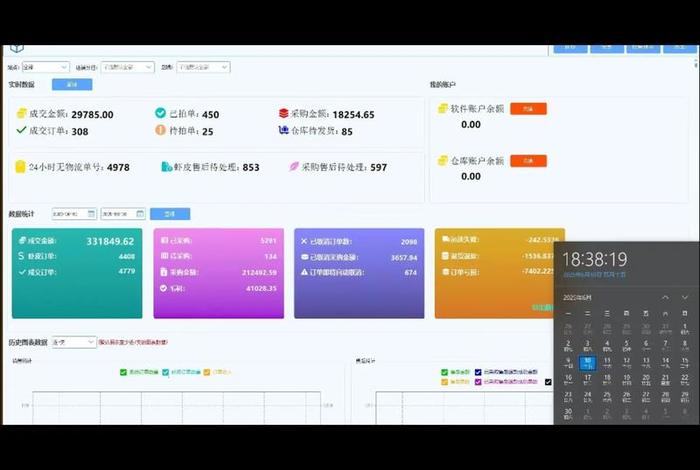
Task: Open calendar icon in the end date field
Action: 140,214
